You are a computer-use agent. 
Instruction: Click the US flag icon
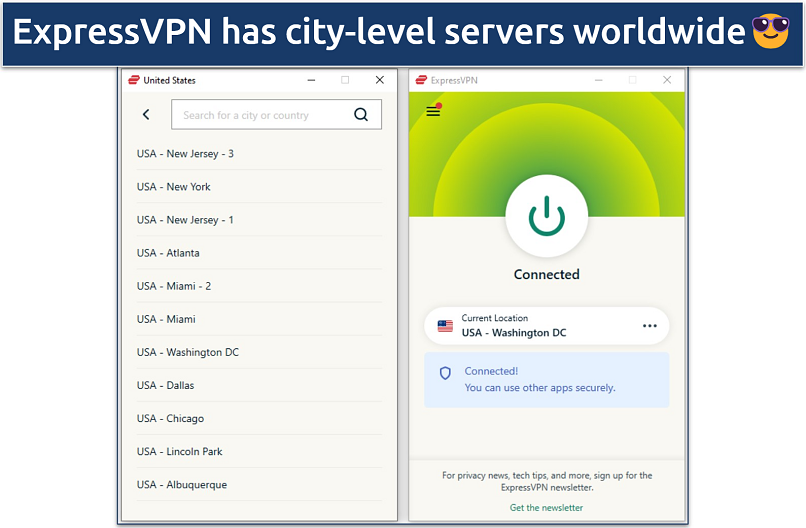[x=445, y=326]
